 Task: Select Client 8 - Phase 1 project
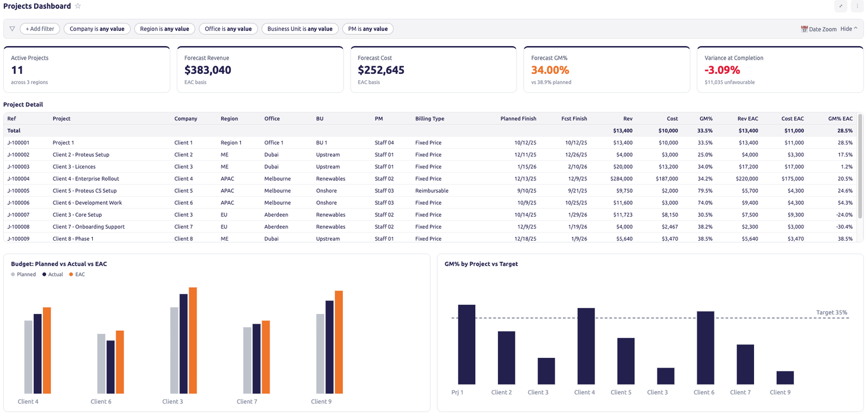[x=73, y=238]
